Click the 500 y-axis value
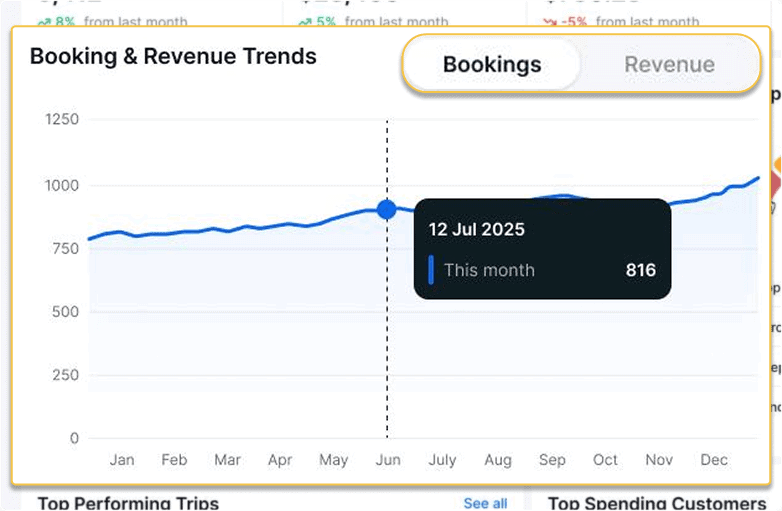The width and height of the screenshot is (782, 511). click(65, 312)
